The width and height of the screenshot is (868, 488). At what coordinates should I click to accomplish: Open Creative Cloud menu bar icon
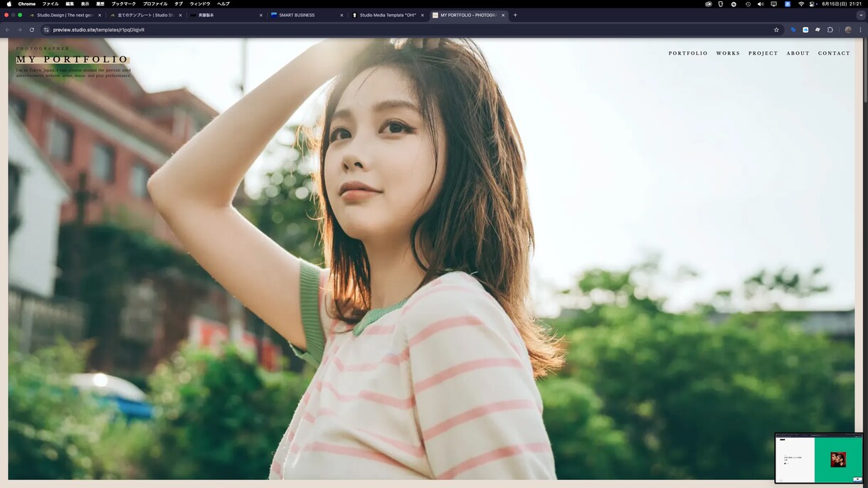pos(709,4)
